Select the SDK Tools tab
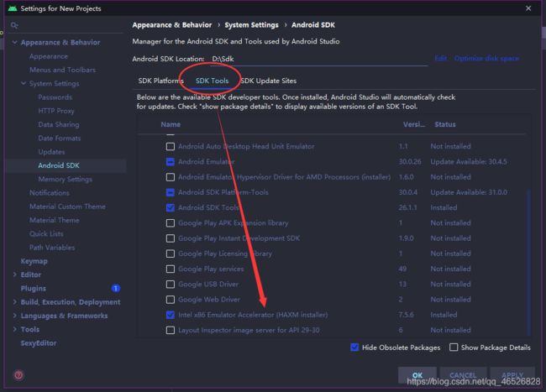Screen dimensions: 546x392 click(x=212, y=81)
